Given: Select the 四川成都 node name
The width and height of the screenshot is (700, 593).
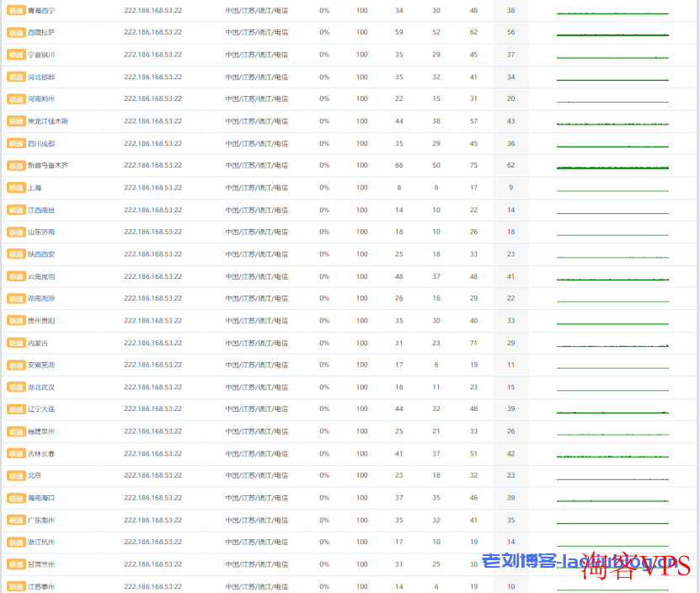Looking at the screenshot, I should pyautogui.click(x=41, y=143).
